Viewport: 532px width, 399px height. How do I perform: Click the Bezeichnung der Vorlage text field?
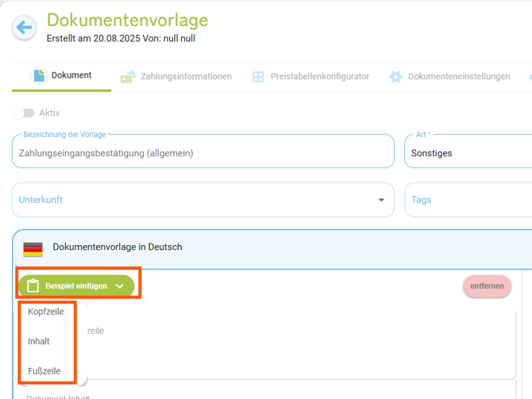click(x=202, y=152)
